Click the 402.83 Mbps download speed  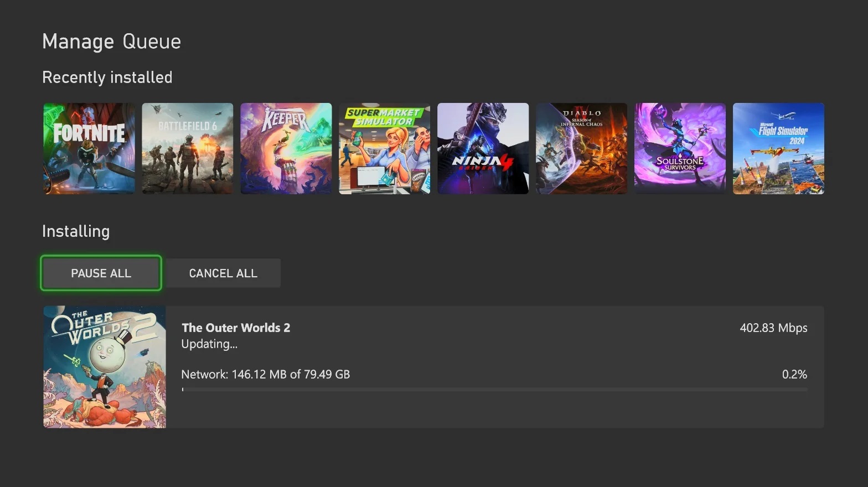point(773,328)
